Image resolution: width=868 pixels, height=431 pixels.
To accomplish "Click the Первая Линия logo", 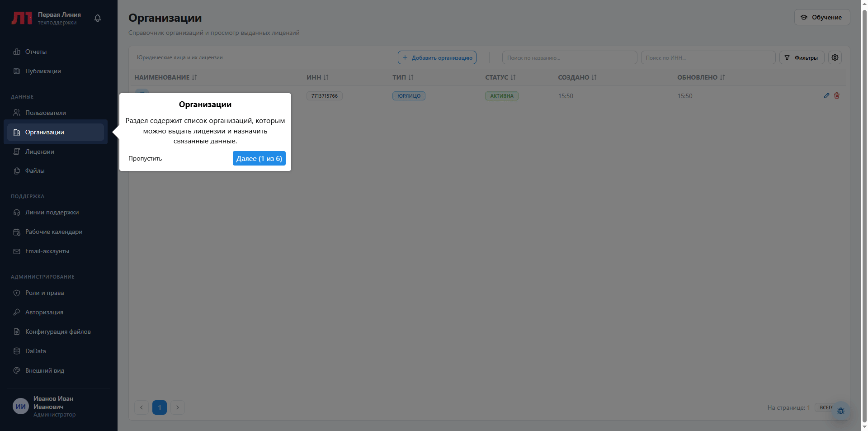I will point(22,18).
